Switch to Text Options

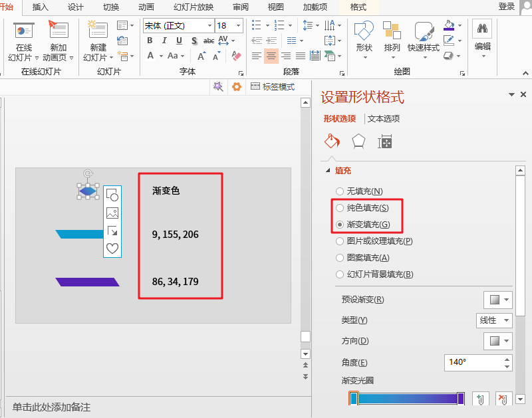pos(384,119)
